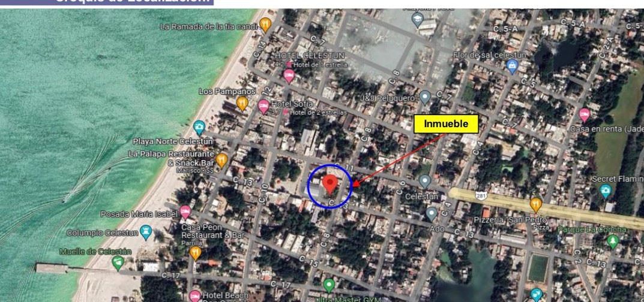Open La Palapa Restaurante & Snack Bar pin
This screenshot has width=644, height=302.
click(x=221, y=160)
